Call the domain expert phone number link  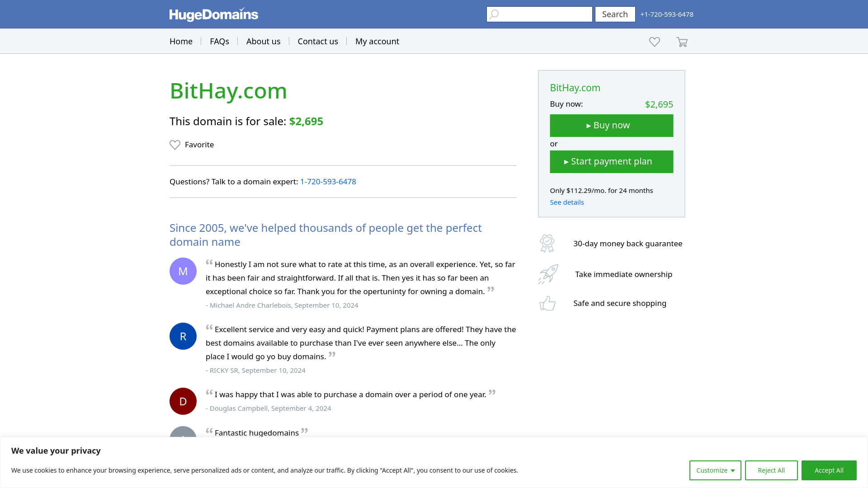(328, 182)
